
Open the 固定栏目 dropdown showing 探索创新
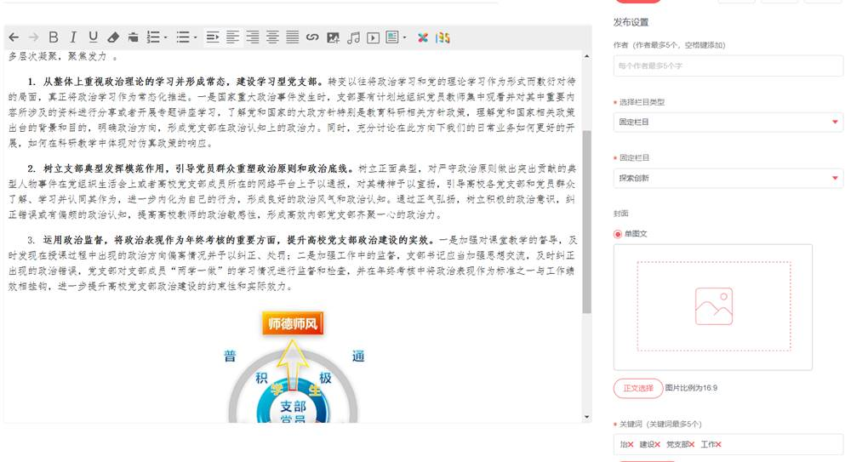pos(728,179)
